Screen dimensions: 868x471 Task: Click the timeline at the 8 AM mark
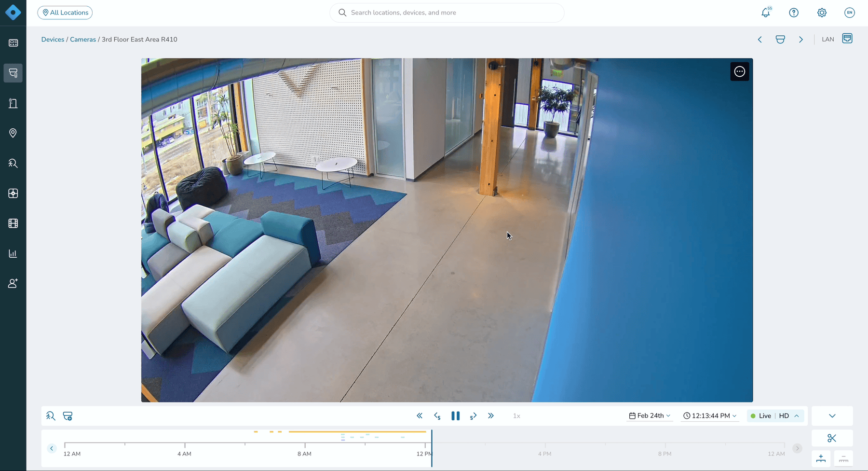click(x=305, y=444)
